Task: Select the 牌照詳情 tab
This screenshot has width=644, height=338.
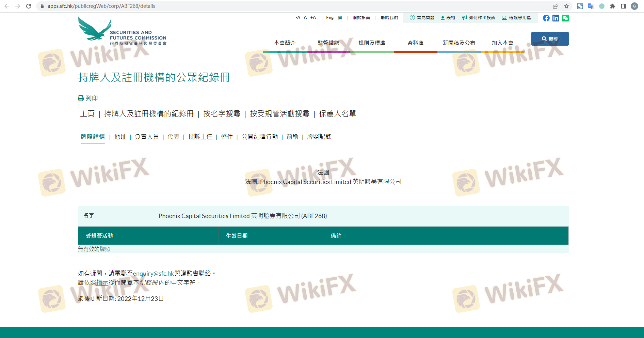Action: (x=93, y=137)
